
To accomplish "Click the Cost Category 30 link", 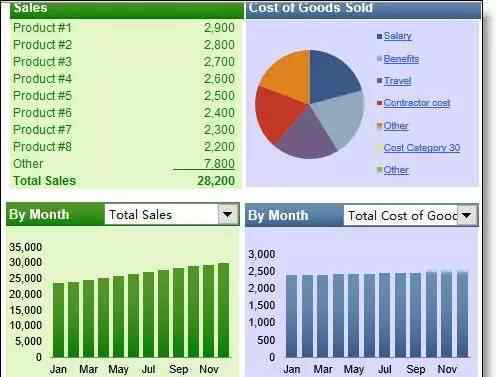I will (x=422, y=148).
